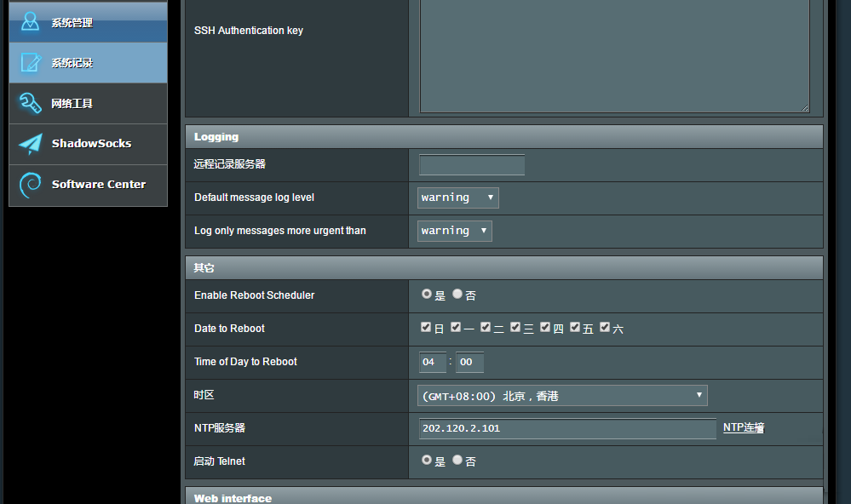Click the NTP服务器 address field

click(x=567, y=428)
